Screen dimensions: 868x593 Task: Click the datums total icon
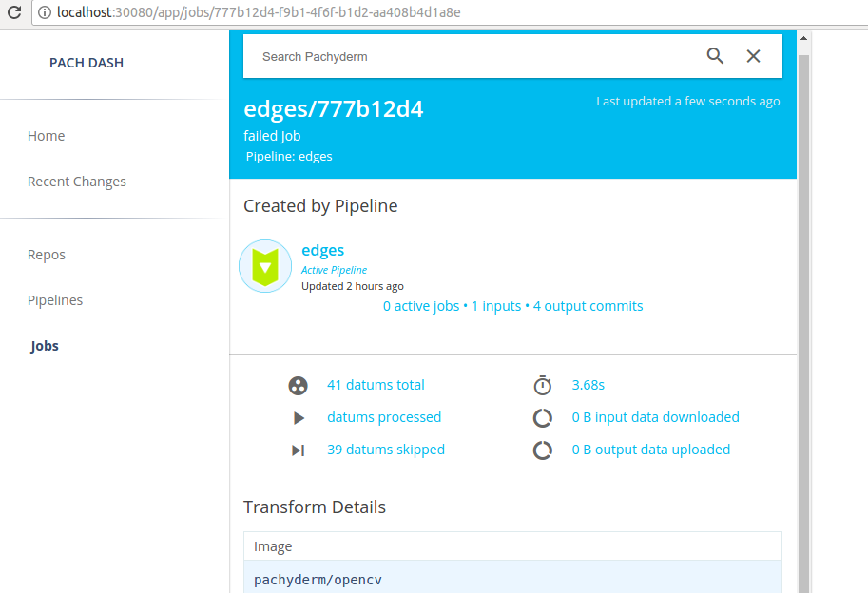coord(299,386)
